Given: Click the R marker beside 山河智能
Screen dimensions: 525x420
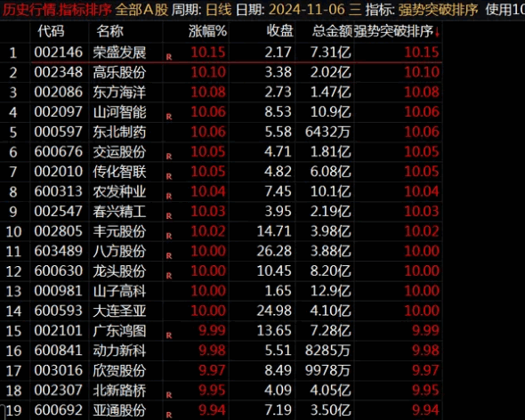Looking at the screenshot, I should [169, 117].
